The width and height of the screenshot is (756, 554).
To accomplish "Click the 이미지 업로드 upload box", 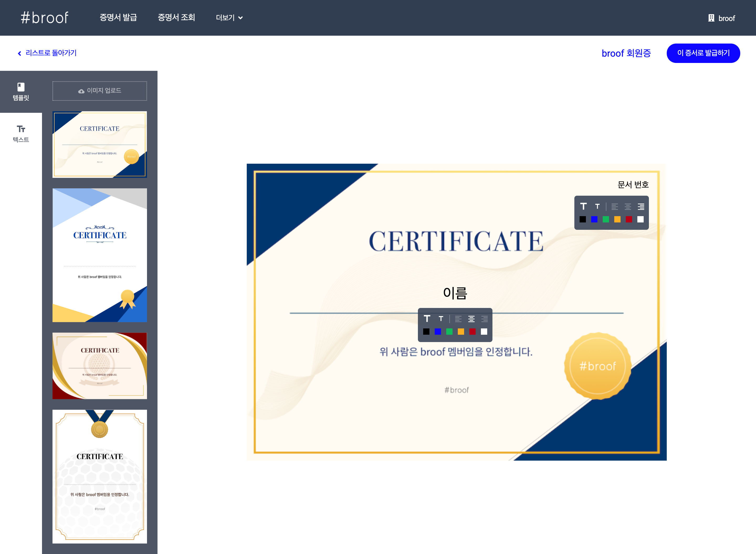I will pyautogui.click(x=100, y=91).
